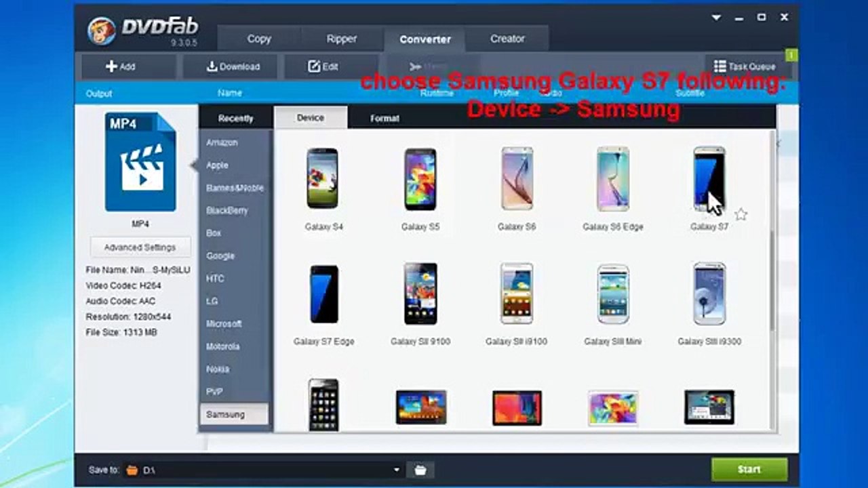Click the Video Codec: H264 text

(x=123, y=285)
